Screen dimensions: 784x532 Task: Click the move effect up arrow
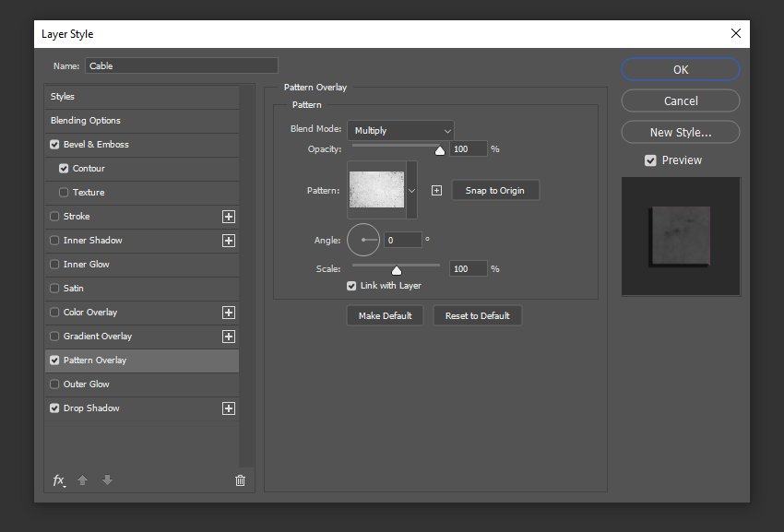[x=82, y=480]
